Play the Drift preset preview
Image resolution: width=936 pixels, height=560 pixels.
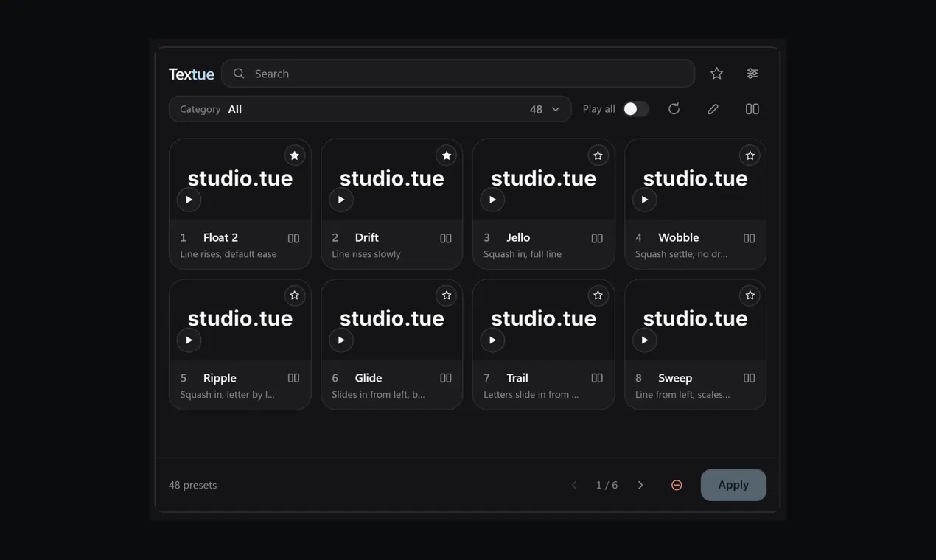pos(340,200)
